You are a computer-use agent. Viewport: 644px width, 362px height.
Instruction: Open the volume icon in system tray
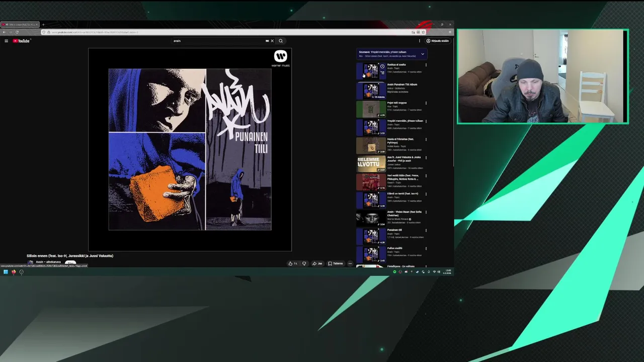[x=440, y=272]
